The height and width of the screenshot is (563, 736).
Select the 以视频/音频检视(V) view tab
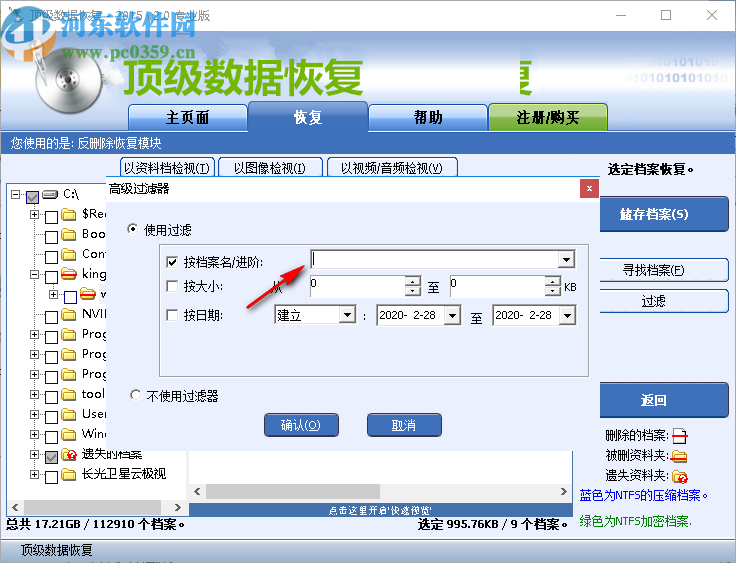click(392, 168)
